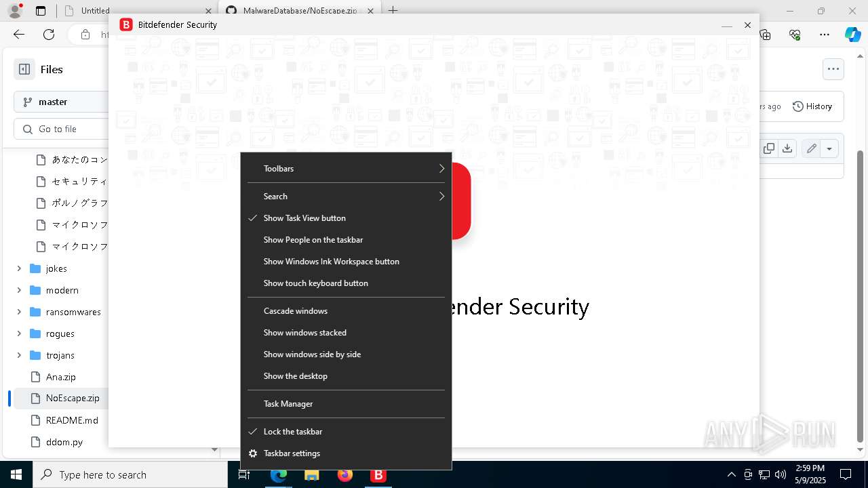Open Ana.zip in file tree
868x488 pixels.
61,377
